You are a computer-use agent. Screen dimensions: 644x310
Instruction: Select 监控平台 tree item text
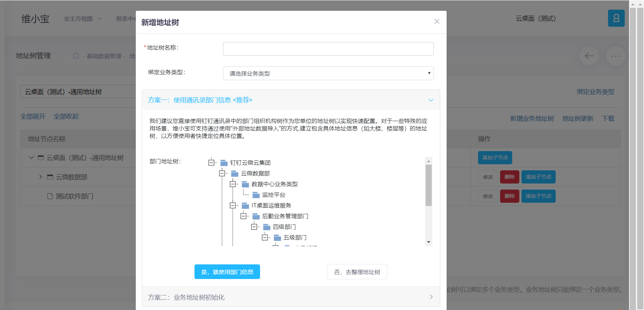coord(274,195)
